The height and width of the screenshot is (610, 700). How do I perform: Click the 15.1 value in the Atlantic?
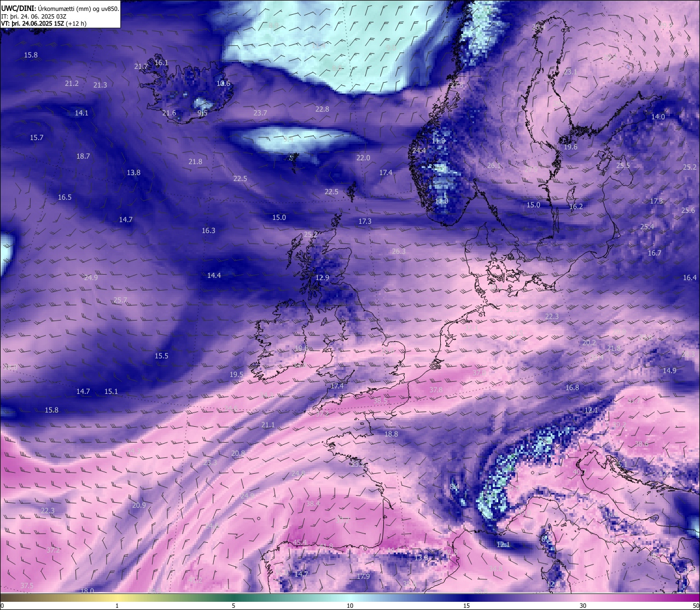click(x=111, y=392)
